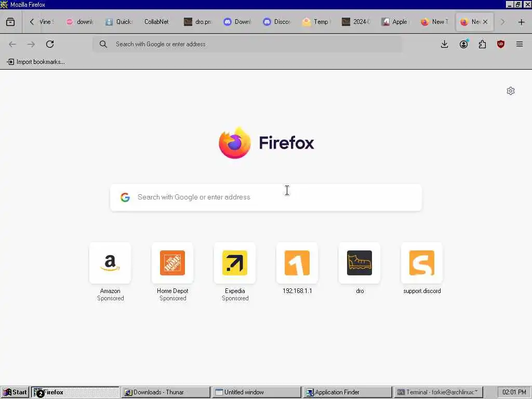This screenshot has width=532, height=399.
Task: Focus the center Google search box
Action: point(266,197)
